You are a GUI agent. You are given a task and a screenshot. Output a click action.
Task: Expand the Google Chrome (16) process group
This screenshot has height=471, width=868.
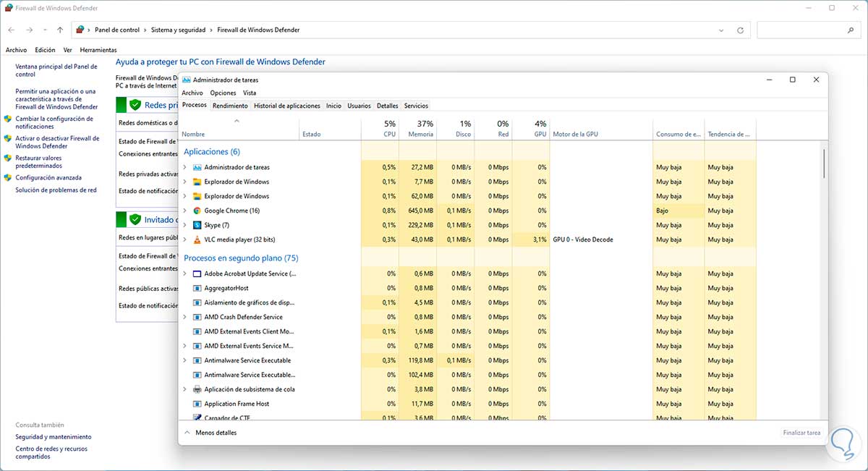tap(184, 211)
